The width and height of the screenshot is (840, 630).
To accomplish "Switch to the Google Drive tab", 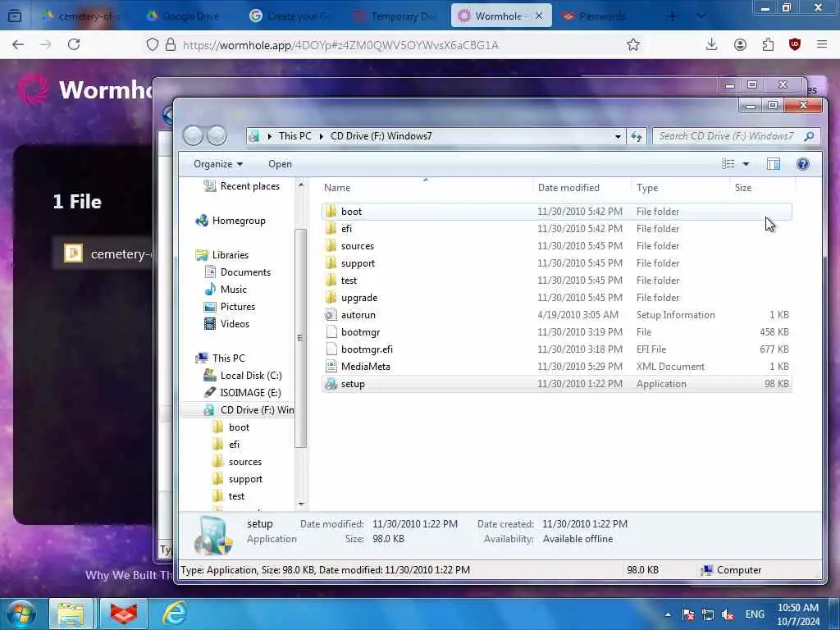I will click(185, 16).
